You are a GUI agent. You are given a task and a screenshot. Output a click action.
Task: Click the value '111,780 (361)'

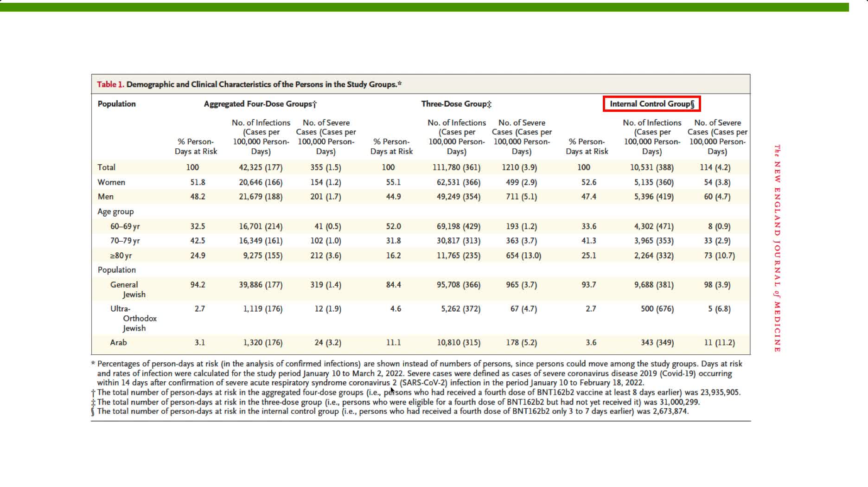click(456, 167)
